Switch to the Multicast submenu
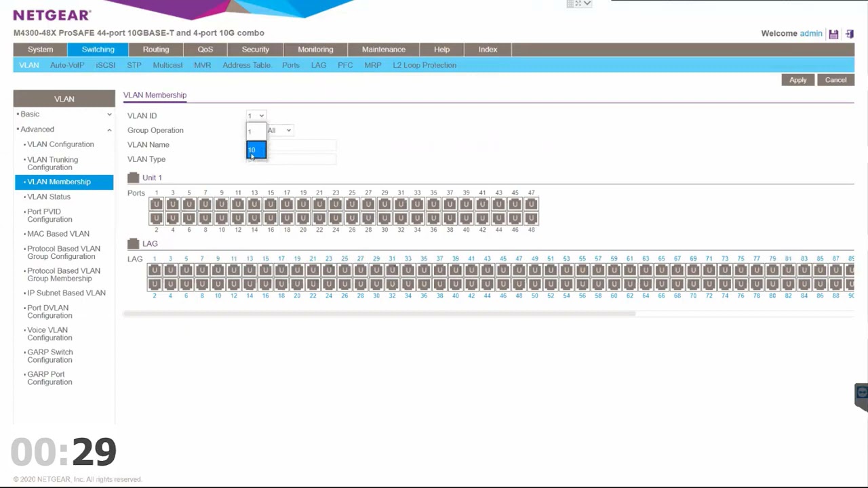The height and width of the screenshot is (488, 868). (167, 65)
